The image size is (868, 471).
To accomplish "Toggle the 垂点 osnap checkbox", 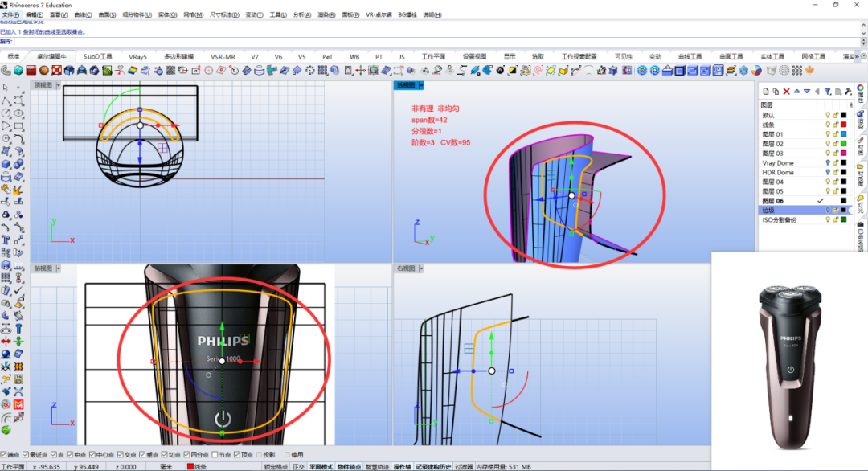I will 142,455.
